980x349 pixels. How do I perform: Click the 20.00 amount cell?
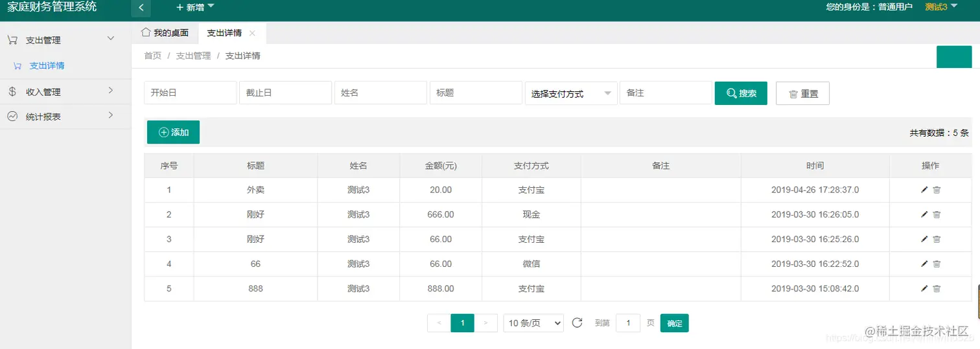tap(441, 190)
